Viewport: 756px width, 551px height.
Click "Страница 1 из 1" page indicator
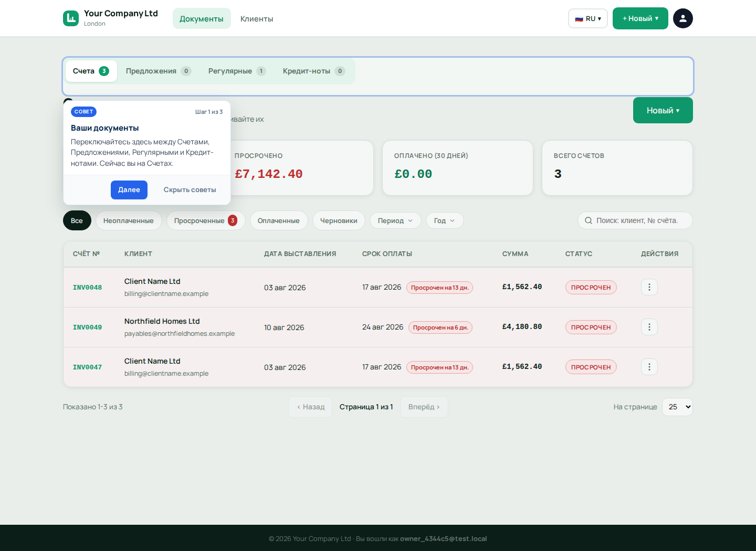(x=366, y=407)
